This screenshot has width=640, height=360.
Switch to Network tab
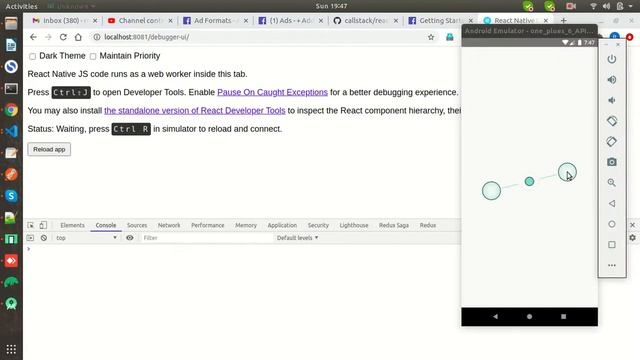(169, 225)
